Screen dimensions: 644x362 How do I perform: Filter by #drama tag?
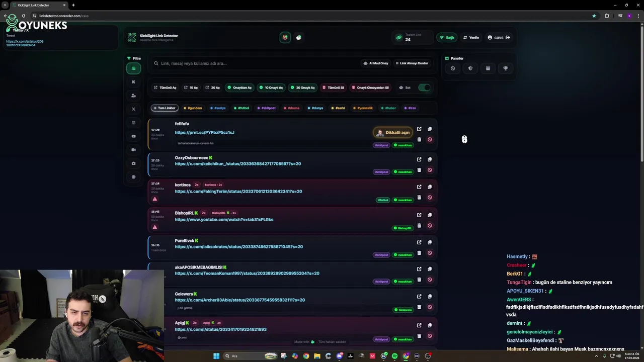pos(292,108)
